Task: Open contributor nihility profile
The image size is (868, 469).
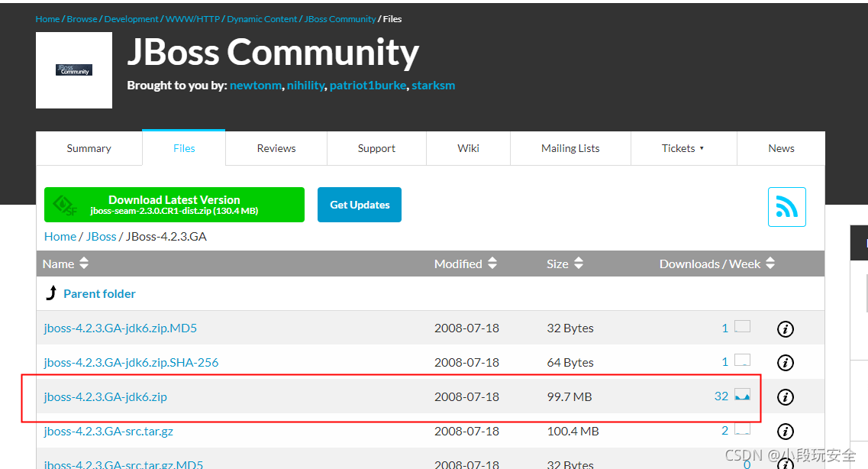Action: click(305, 86)
